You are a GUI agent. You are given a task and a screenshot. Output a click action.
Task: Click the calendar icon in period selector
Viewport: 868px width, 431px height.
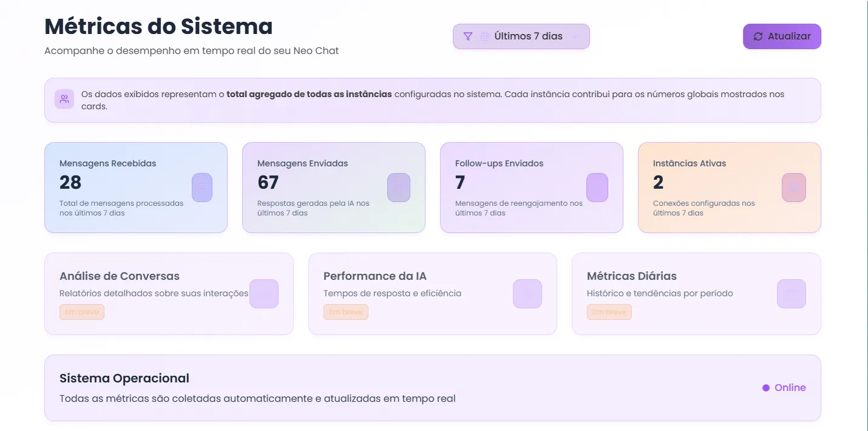coord(485,36)
